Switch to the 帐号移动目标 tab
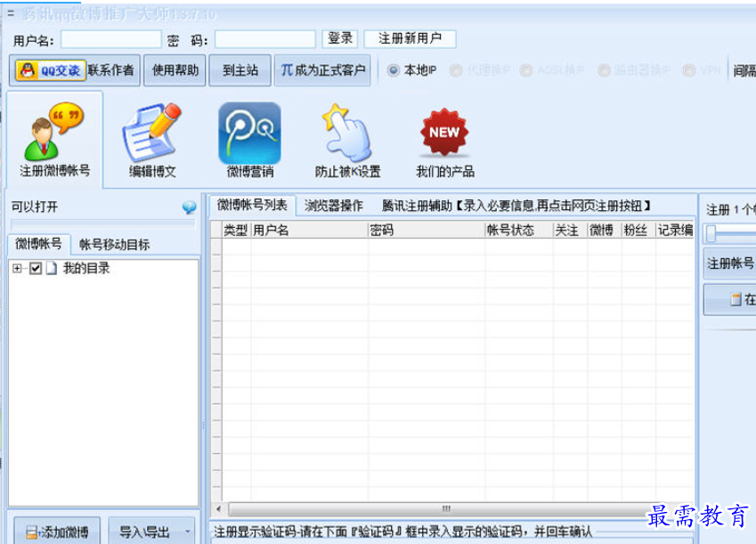Viewport: 756px width, 544px height. click(x=114, y=245)
